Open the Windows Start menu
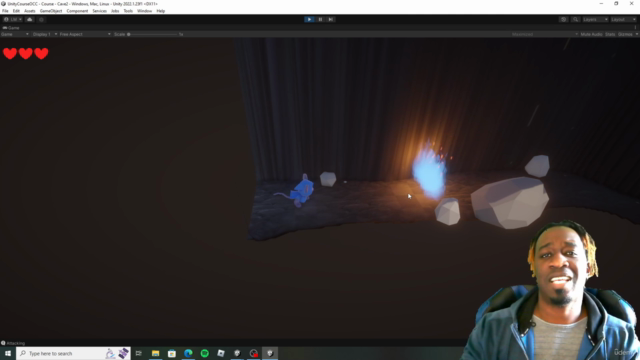Viewport: 640px width, 360px height. click(8, 353)
